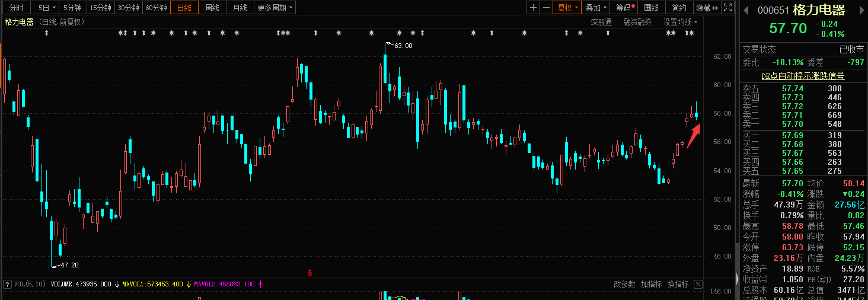The image size is (868, 300).
Task: Click the VOL indicator help question icon
Action: 7,284
